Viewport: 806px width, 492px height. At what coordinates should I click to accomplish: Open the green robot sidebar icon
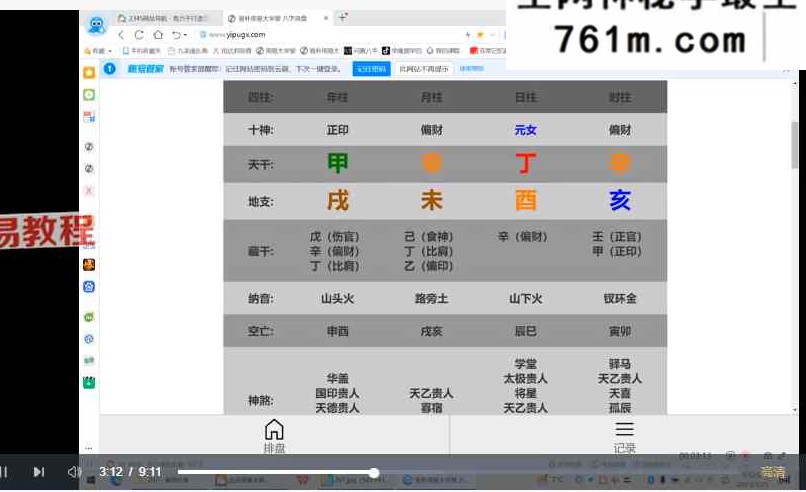click(89, 317)
